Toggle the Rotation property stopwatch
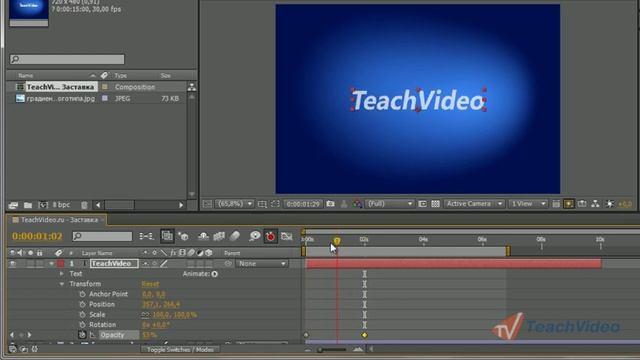Screen dimensions: 640x360 82,325
